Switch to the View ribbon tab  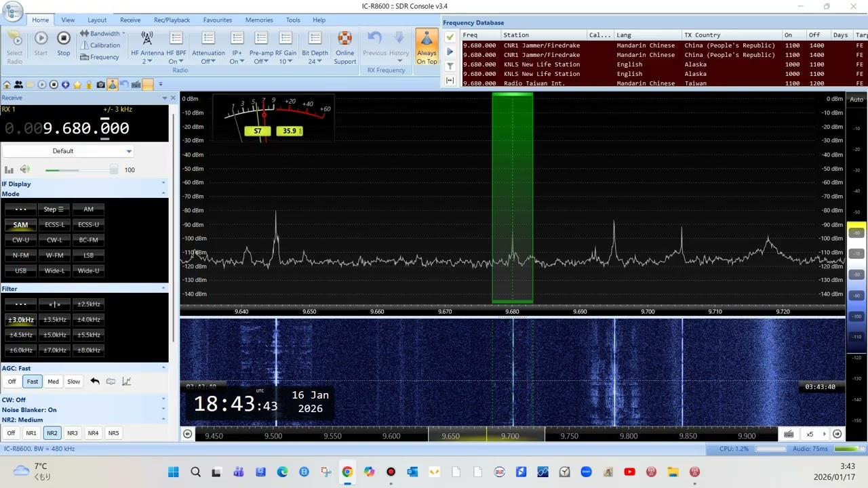pyautogui.click(x=68, y=20)
